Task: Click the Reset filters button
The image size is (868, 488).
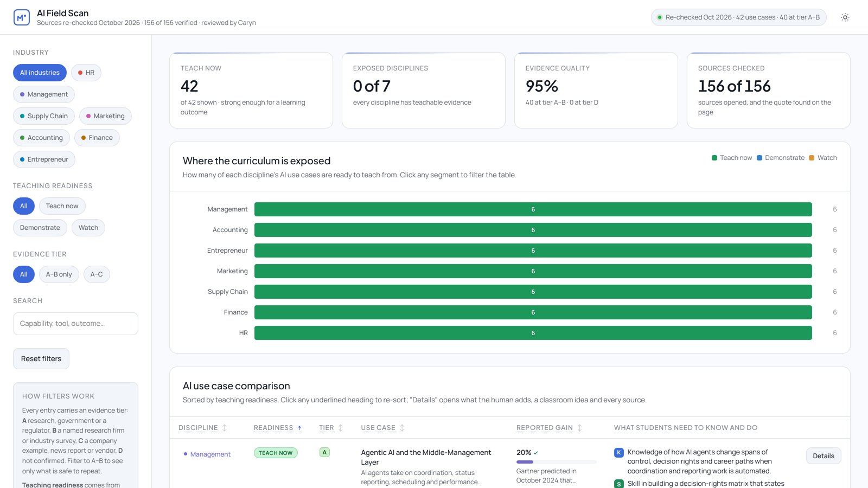Action: pyautogui.click(x=41, y=358)
